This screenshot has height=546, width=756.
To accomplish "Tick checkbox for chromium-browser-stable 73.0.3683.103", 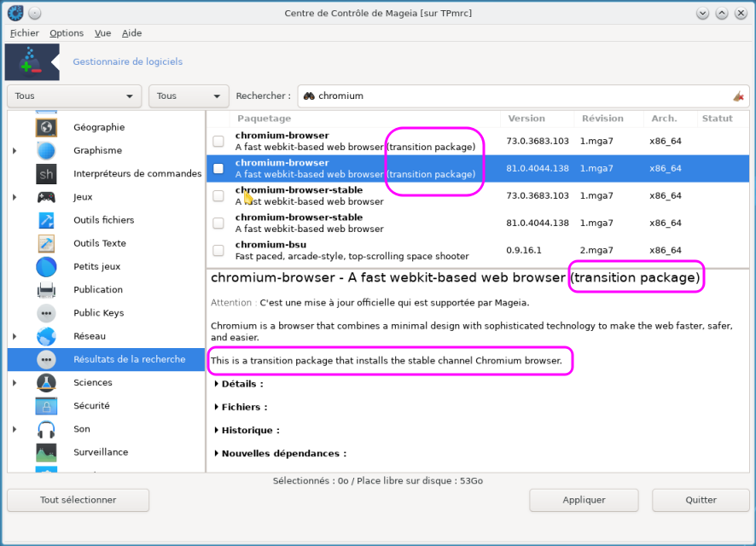I will [218, 195].
